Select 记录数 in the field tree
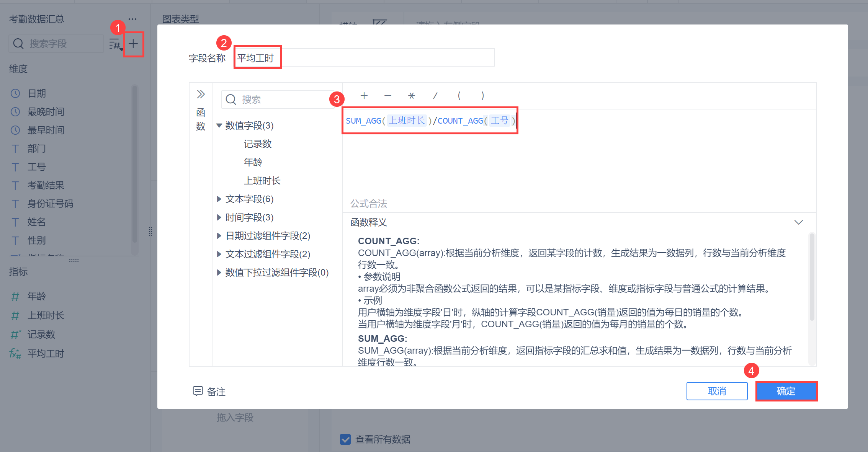Screen dimensions: 868x452 pyautogui.click(x=257, y=144)
